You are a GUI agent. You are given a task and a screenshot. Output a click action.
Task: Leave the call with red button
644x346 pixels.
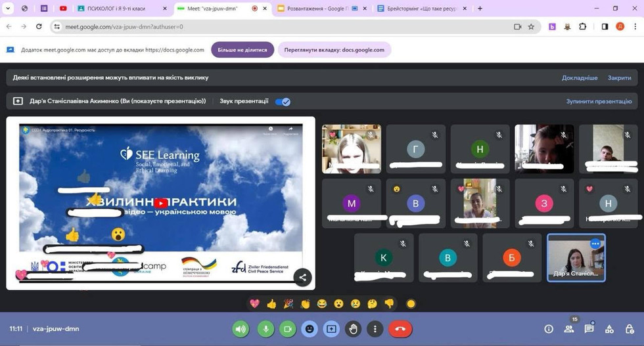(400, 329)
